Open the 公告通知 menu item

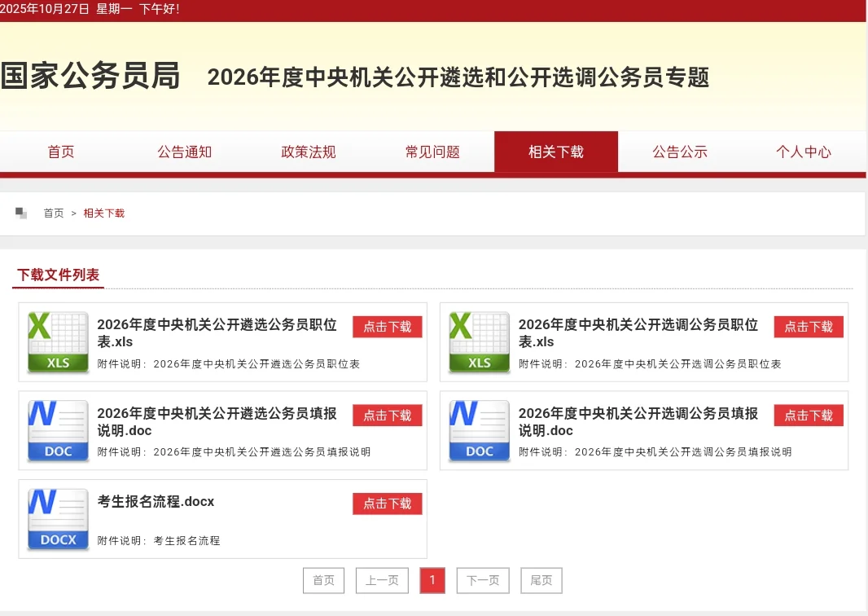coord(184,152)
